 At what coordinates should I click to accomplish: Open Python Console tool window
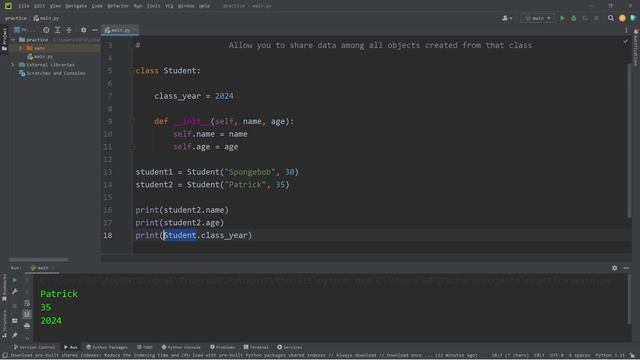181,347
